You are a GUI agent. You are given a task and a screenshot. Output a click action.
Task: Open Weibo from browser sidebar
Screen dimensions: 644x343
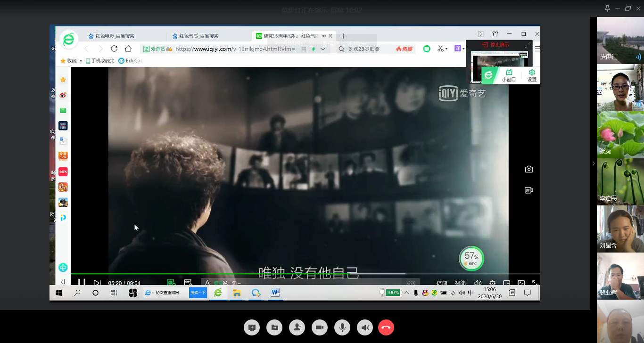(x=63, y=95)
